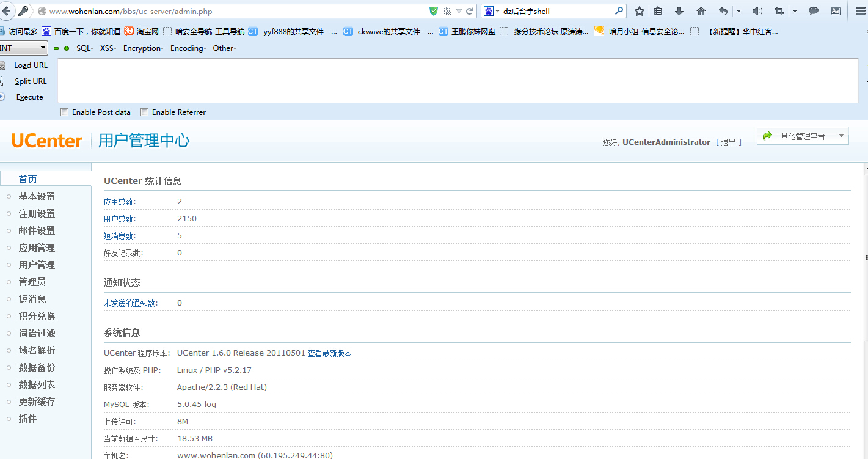Open the XSS dropdown menu

click(108, 48)
